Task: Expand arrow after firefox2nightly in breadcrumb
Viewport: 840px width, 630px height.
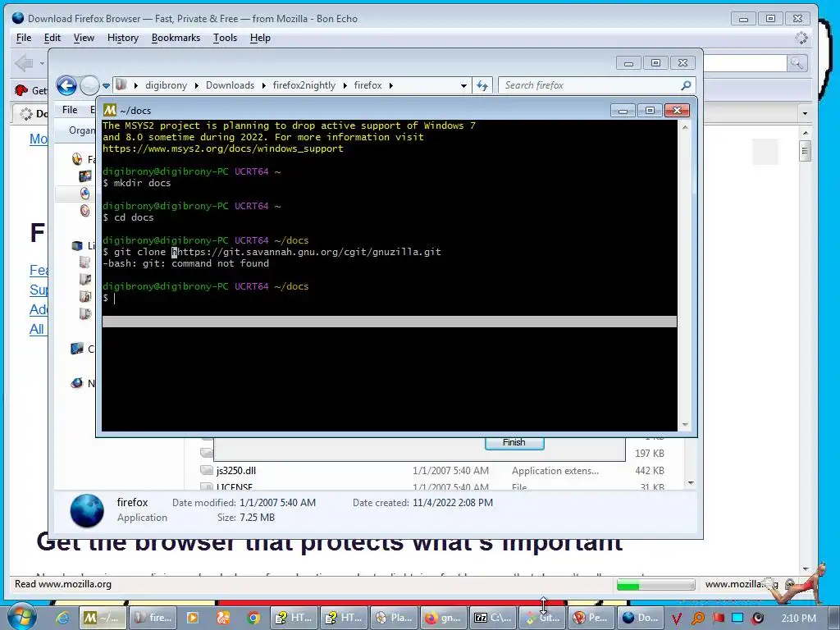Action: (x=345, y=85)
